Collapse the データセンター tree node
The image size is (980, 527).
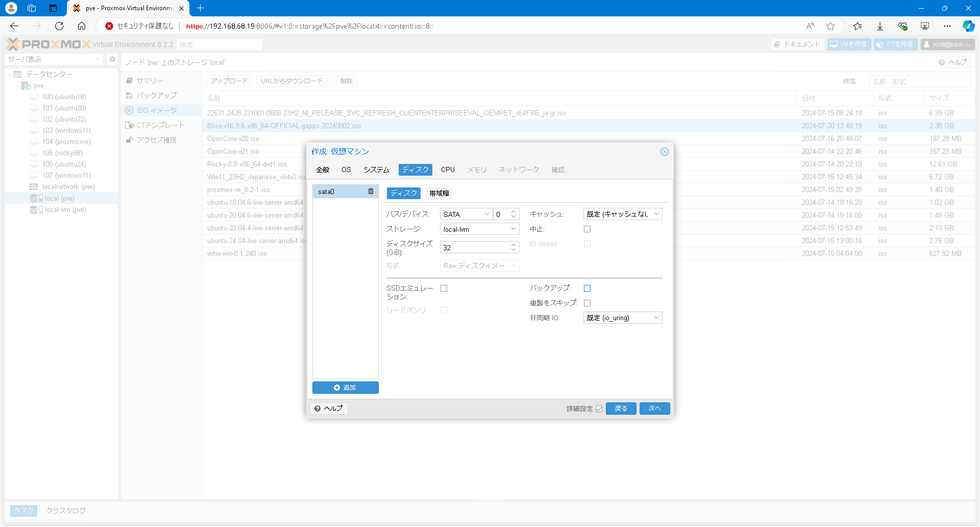coord(10,75)
